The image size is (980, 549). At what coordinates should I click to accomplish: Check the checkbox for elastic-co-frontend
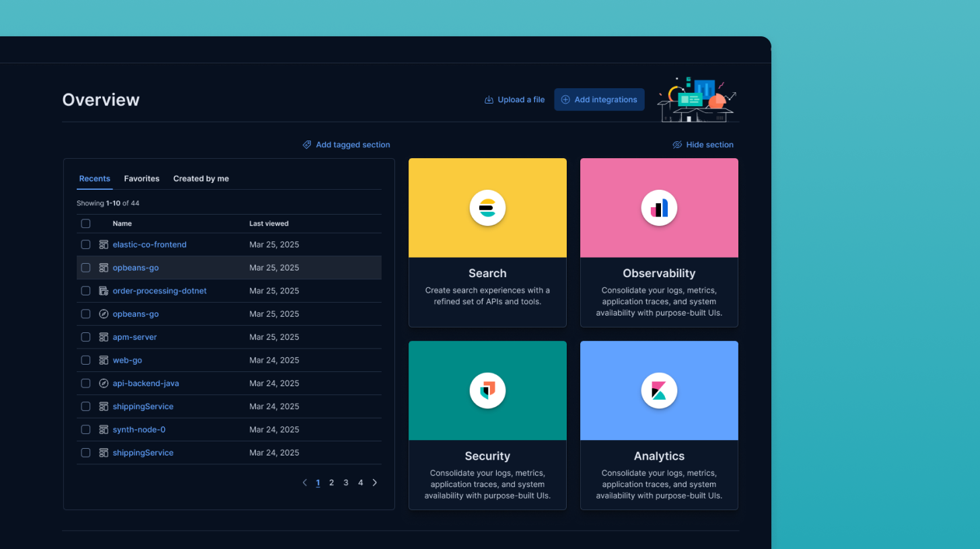click(85, 244)
